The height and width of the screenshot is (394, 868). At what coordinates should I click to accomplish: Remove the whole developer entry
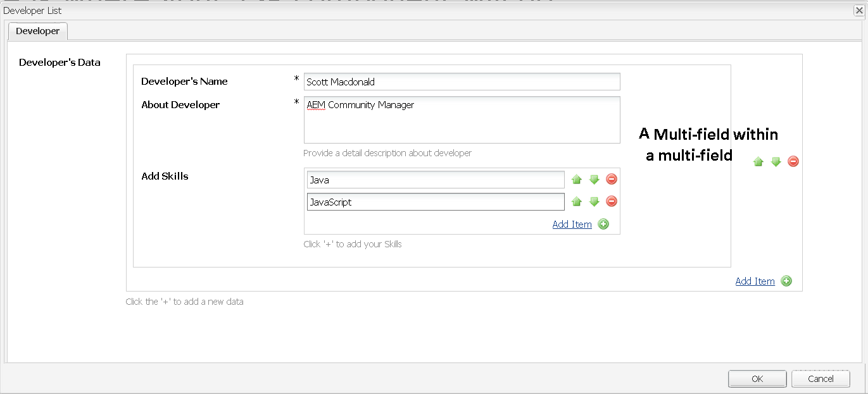click(793, 162)
